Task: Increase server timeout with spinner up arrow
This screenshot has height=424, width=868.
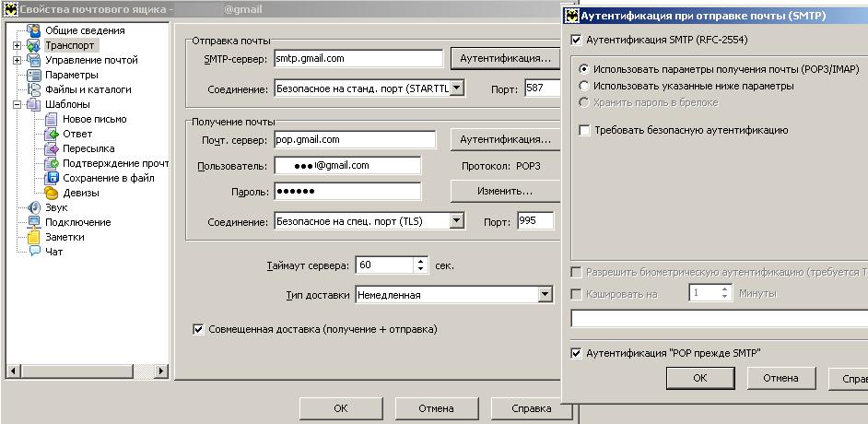Action: 422,261
